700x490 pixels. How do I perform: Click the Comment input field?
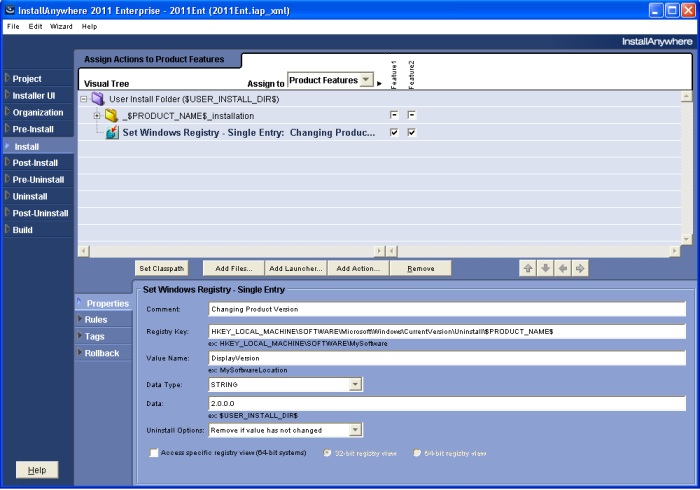pos(447,309)
